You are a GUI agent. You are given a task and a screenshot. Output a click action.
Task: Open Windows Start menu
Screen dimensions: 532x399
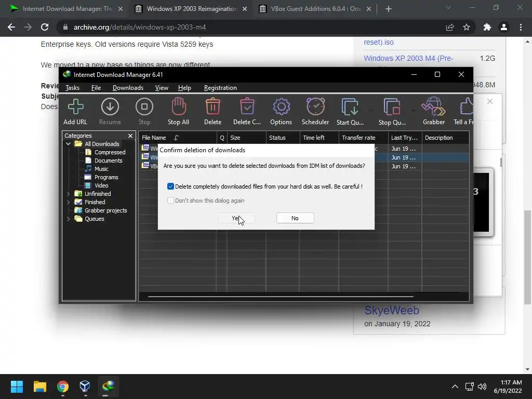[17, 386]
